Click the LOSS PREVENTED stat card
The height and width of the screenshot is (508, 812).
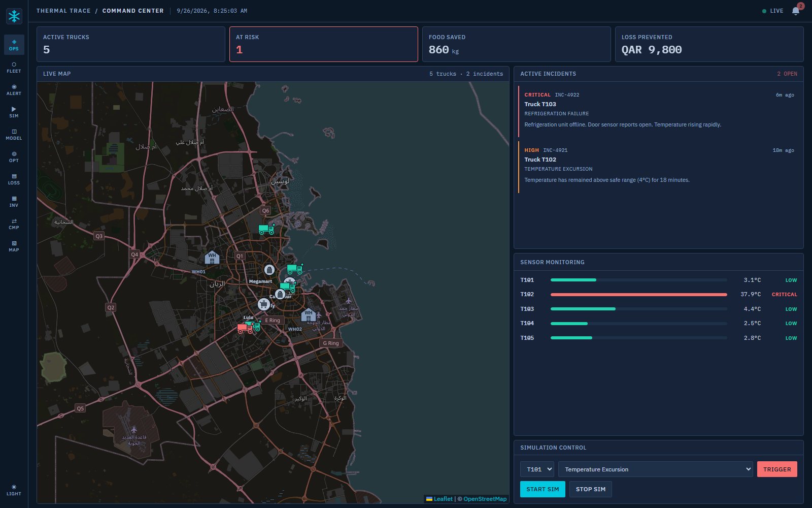click(x=709, y=44)
